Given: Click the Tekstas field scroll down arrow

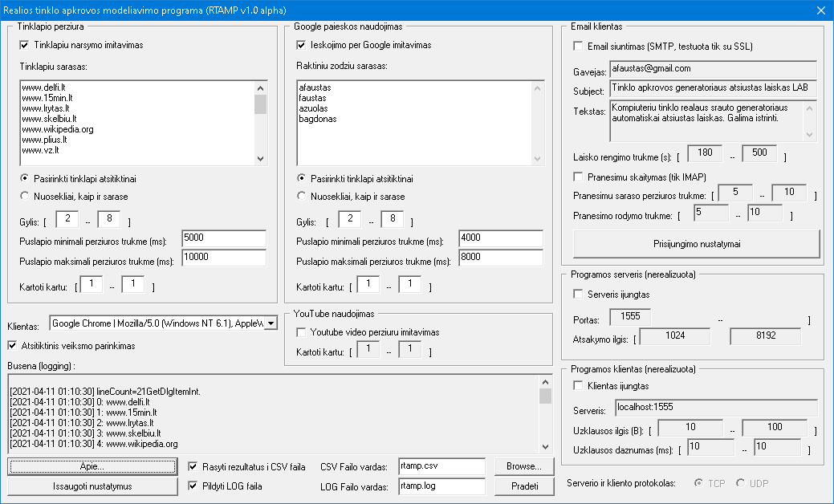Looking at the screenshot, I should coord(810,135).
